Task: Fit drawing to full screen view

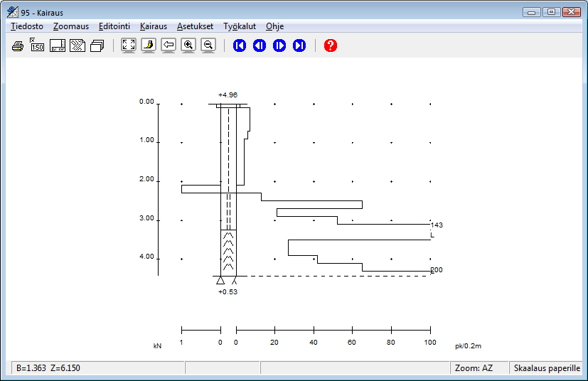Action: (x=129, y=45)
